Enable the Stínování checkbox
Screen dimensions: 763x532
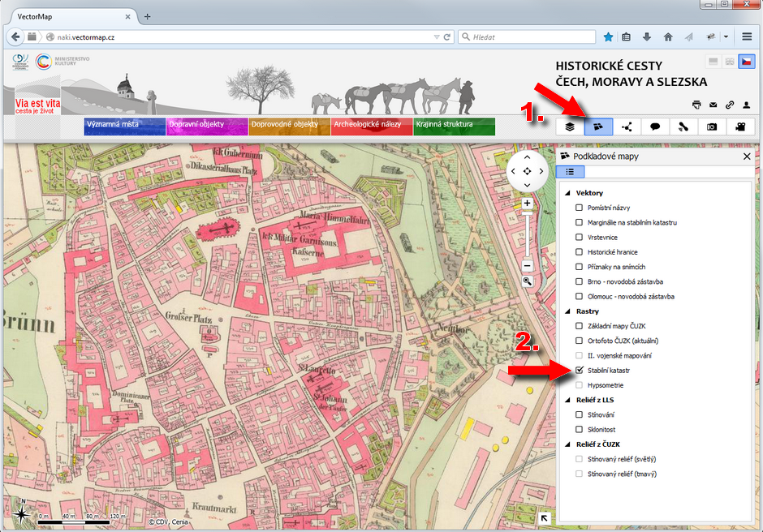tap(579, 414)
